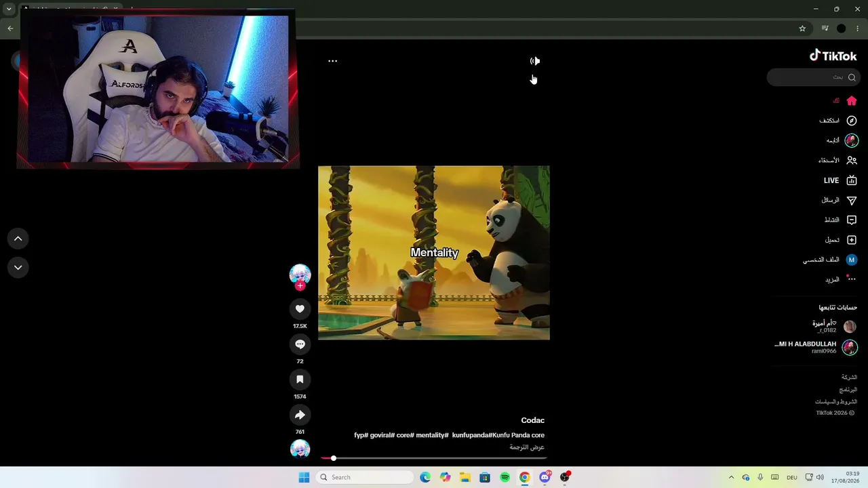The width and height of the screenshot is (868, 488).
Task: Open Windows Start menu
Action: click(x=304, y=477)
